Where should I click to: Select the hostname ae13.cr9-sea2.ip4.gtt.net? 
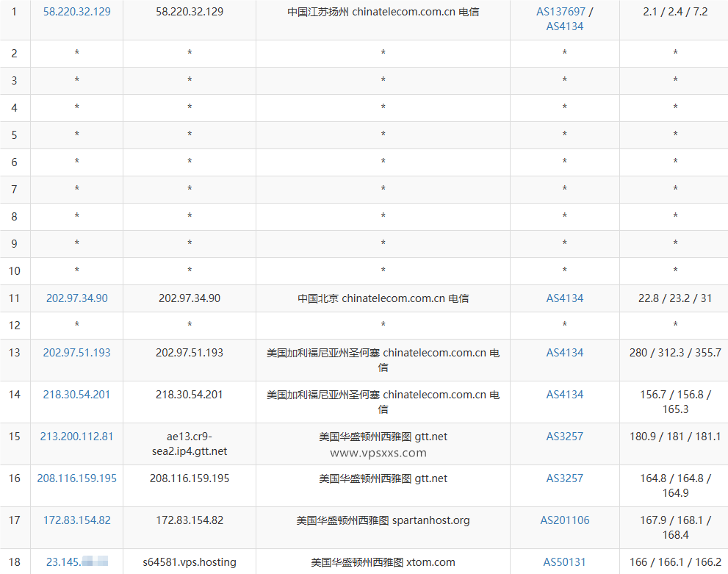point(190,443)
